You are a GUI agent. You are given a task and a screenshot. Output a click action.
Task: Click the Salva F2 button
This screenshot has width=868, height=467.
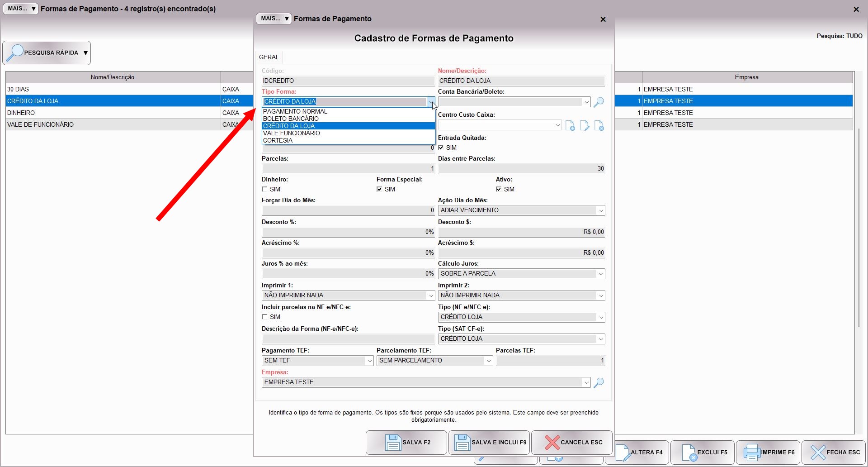click(x=406, y=443)
